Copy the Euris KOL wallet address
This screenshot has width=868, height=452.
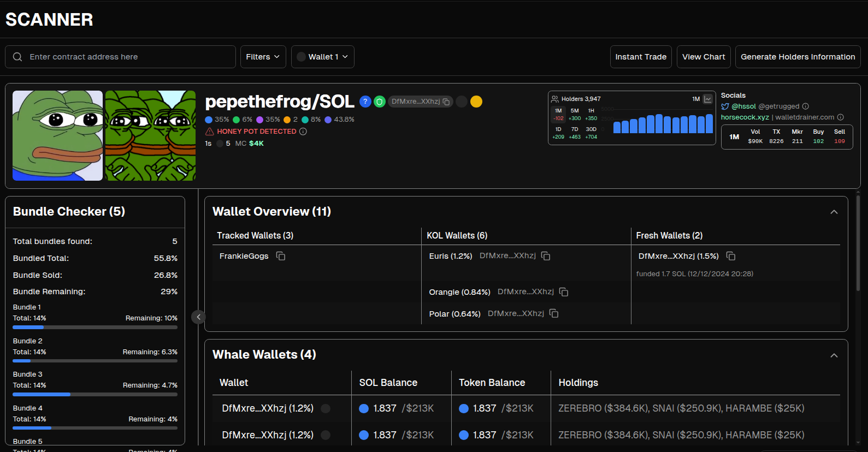[x=546, y=256]
